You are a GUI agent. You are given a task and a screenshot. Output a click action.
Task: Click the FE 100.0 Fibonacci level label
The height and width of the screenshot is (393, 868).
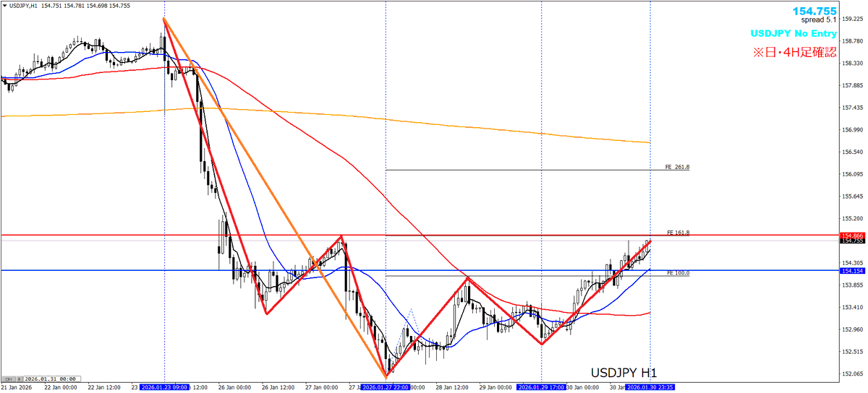pos(677,273)
